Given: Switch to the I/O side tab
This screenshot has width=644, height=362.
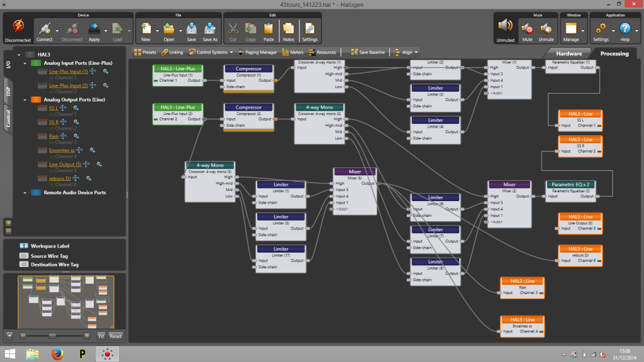Looking at the screenshot, I should pos(8,65).
